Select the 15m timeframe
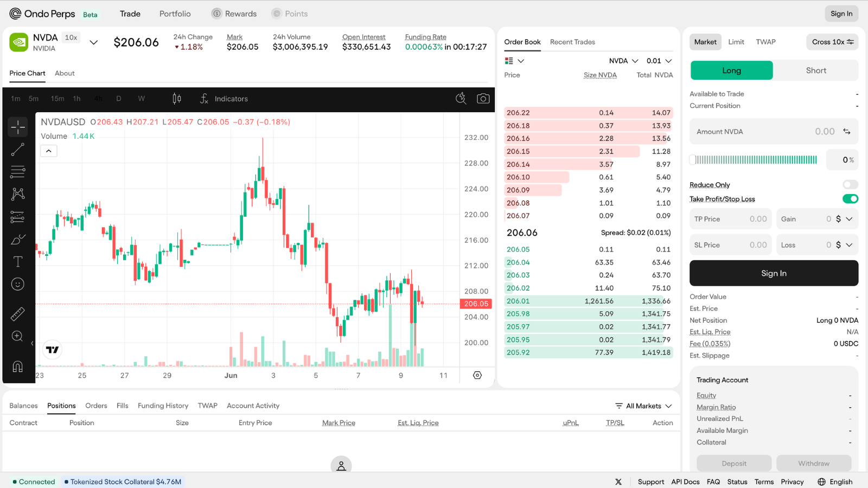The width and height of the screenshot is (868, 488). tap(58, 99)
